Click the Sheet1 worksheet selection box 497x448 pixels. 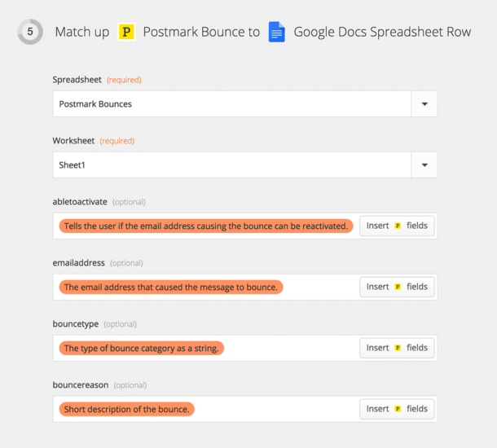click(x=232, y=165)
